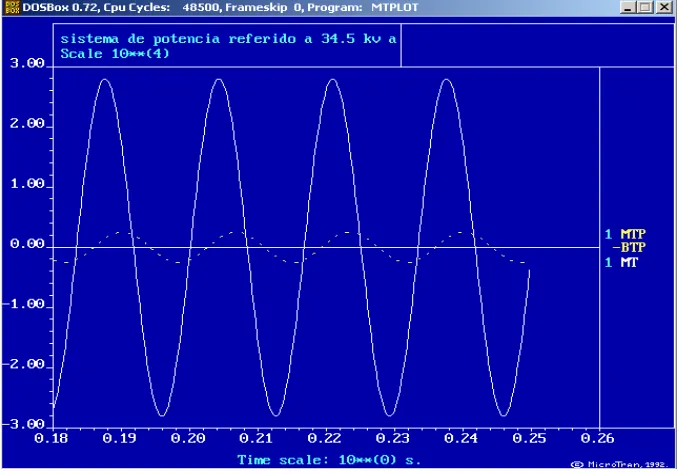Screen dimensions: 682x474
Task: Click the 1.00 y-axis label
Action: point(27,184)
